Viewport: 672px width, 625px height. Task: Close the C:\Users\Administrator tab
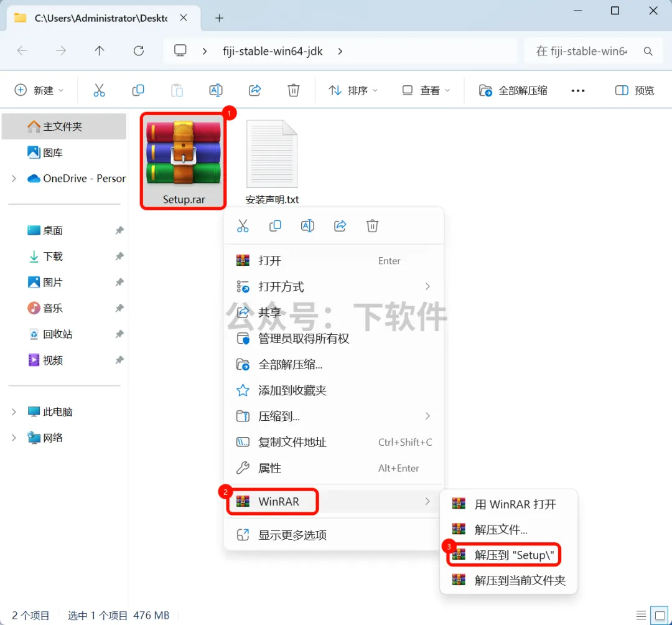(x=184, y=18)
